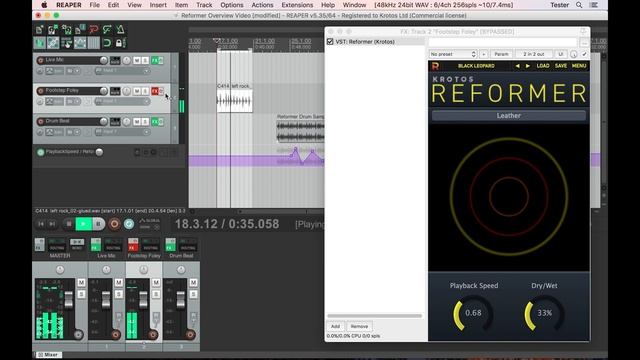Click the Open Project toolbar icon
This screenshot has height=360, width=640.
point(53,29)
